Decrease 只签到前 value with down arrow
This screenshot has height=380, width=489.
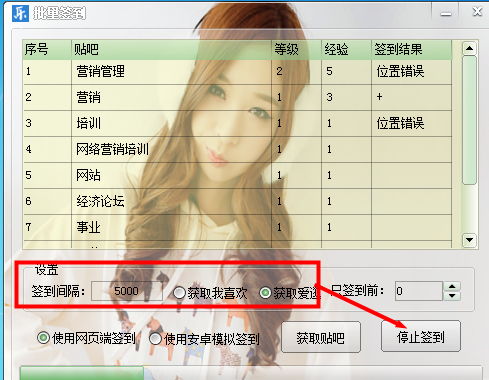(452, 296)
